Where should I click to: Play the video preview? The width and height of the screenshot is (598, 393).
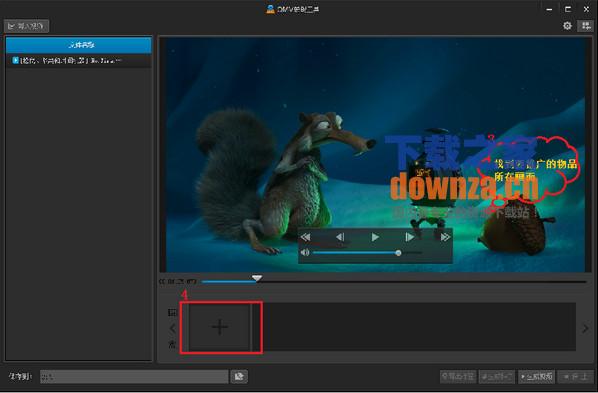tap(375, 237)
